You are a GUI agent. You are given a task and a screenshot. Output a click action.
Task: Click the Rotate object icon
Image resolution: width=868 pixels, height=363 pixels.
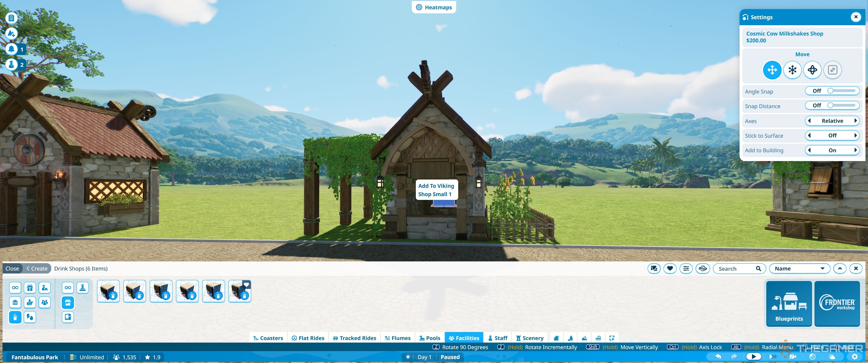(x=811, y=69)
